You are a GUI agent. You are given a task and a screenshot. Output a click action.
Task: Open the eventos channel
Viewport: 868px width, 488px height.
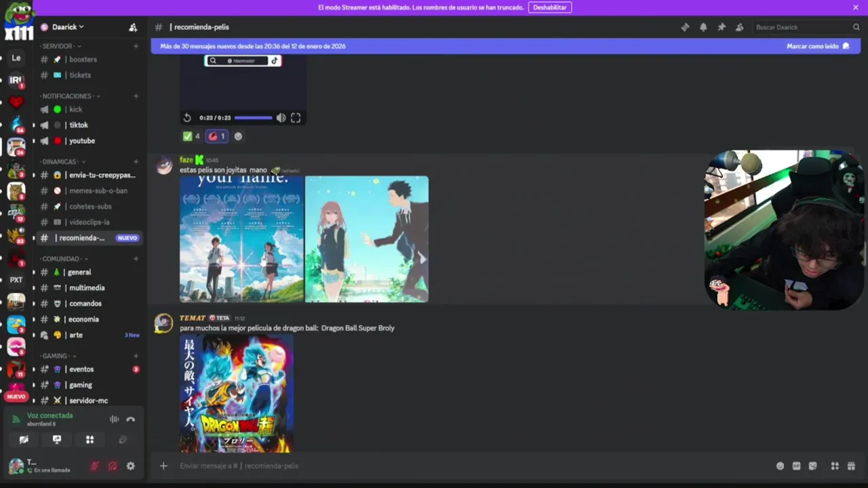(90, 369)
